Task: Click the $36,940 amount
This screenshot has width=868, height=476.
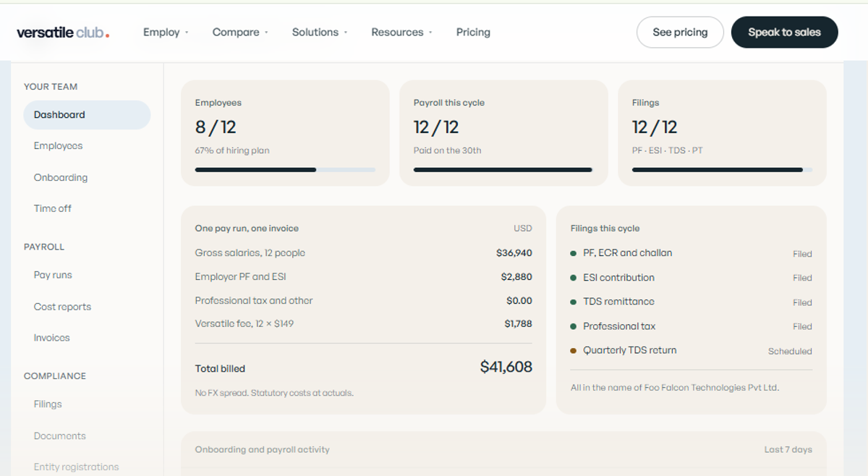Action: (x=514, y=253)
